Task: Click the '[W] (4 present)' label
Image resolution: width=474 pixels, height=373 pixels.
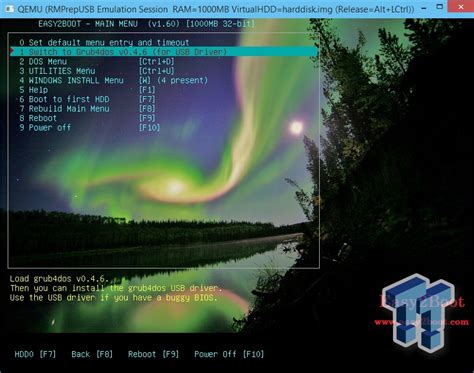Action: 173,80
